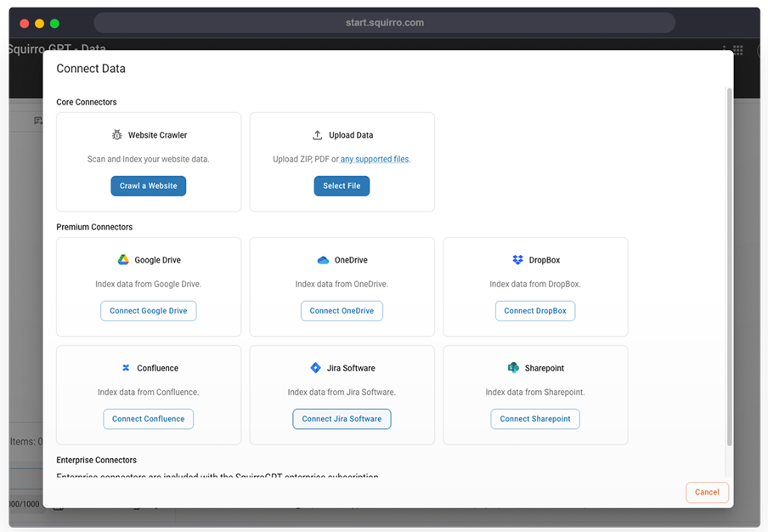Cancel the Connect Data dialog
This screenshot has width=768, height=532.
click(x=708, y=492)
